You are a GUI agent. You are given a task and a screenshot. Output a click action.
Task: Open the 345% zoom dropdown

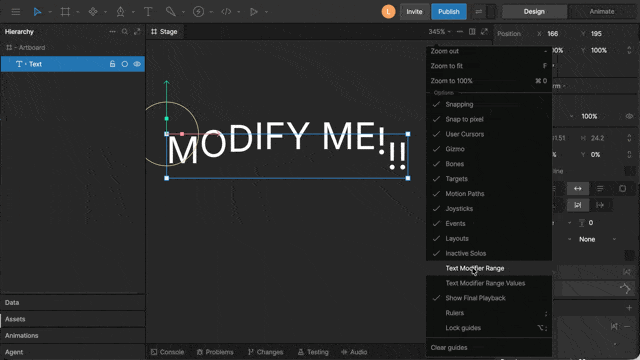tap(439, 31)
